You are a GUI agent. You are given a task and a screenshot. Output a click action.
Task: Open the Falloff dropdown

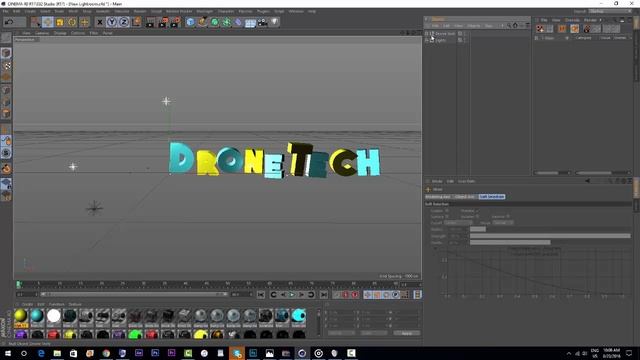[458, 223]
